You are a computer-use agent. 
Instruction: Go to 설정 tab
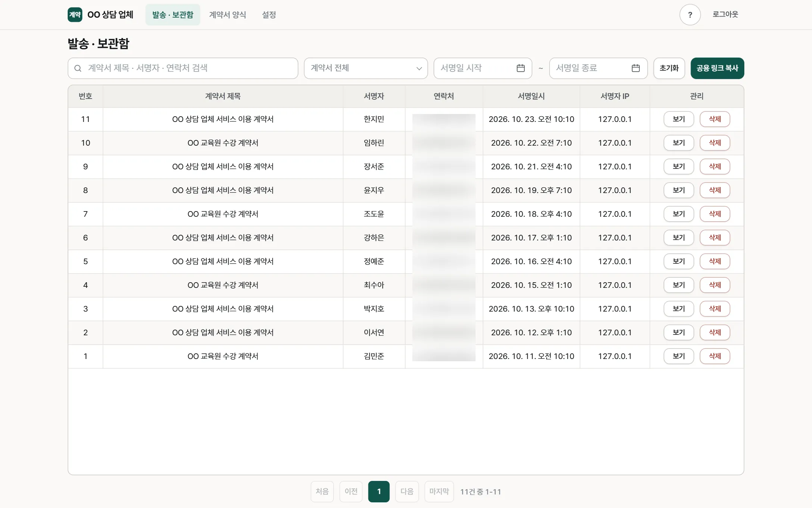click(269, 15)
